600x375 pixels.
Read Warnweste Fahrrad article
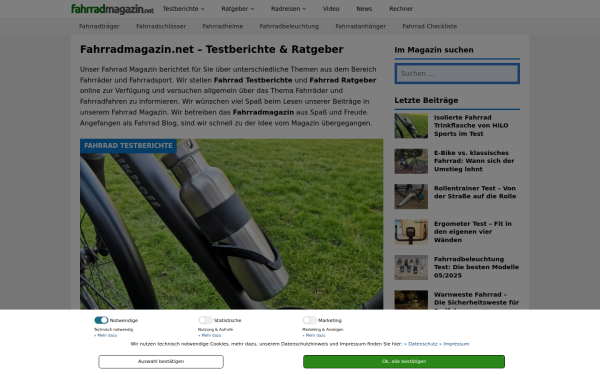(x=476, y=299)
